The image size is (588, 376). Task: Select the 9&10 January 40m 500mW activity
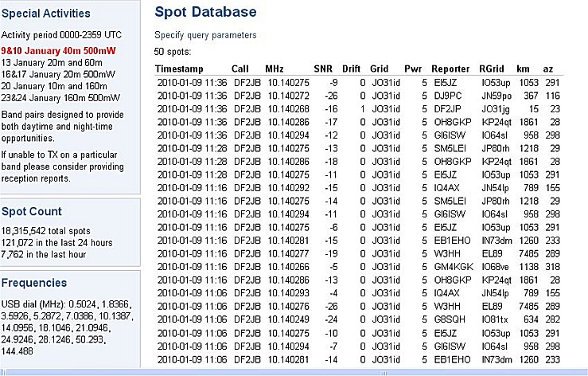[x=59, y=51]
